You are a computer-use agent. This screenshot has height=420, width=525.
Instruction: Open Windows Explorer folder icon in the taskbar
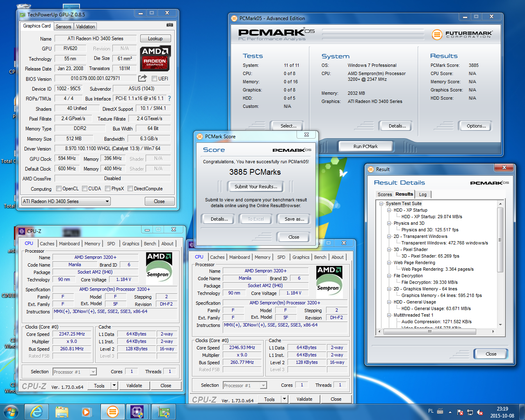62,412
